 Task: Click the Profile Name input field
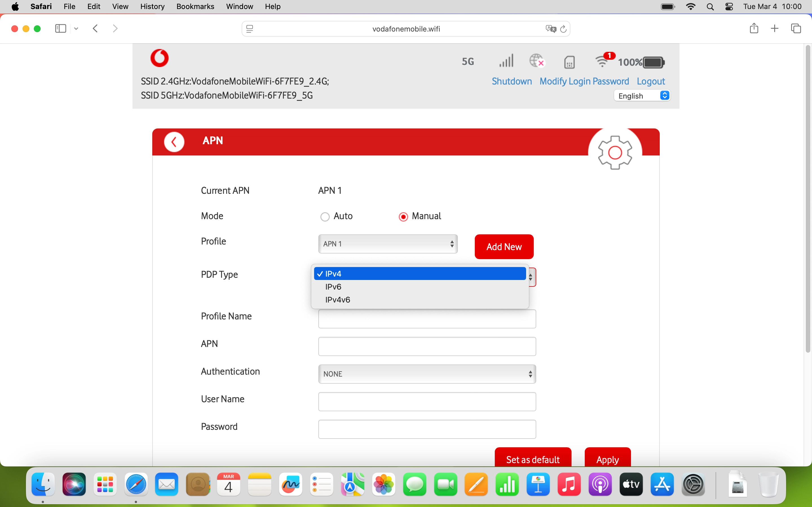click(427, 319)
